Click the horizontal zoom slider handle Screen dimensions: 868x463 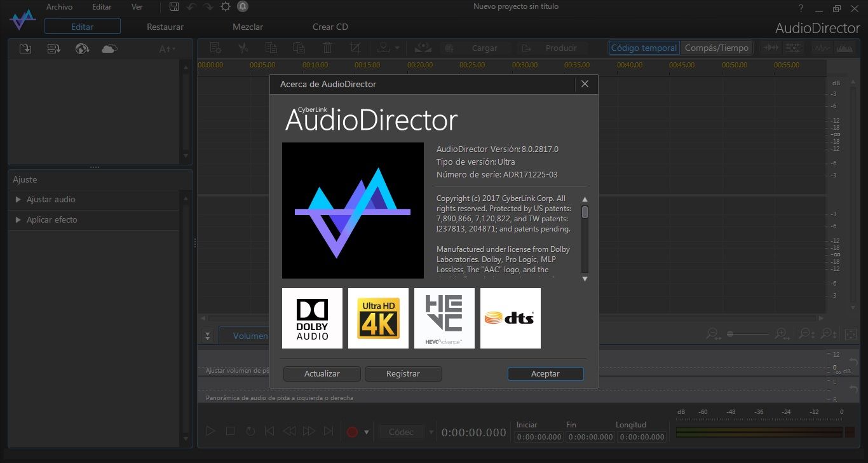[731, 334]
